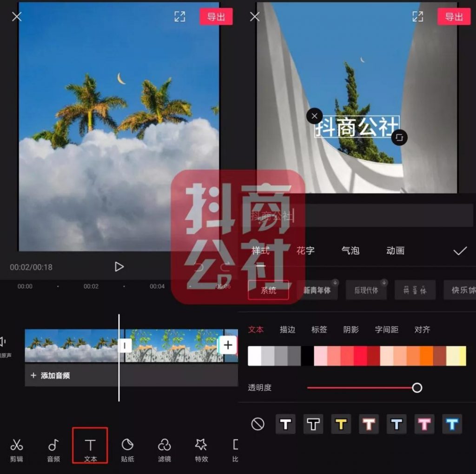Screen dimensions: 476x474
Task: Open the 字间距 letter spacing sub-tab
Action: 386,330
